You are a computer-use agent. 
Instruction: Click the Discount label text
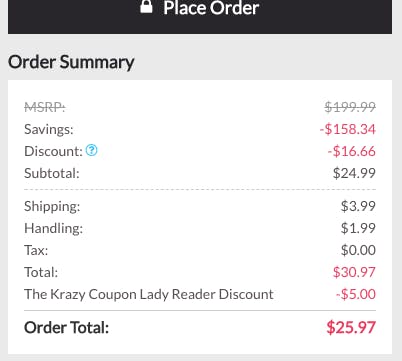(53, 151)
